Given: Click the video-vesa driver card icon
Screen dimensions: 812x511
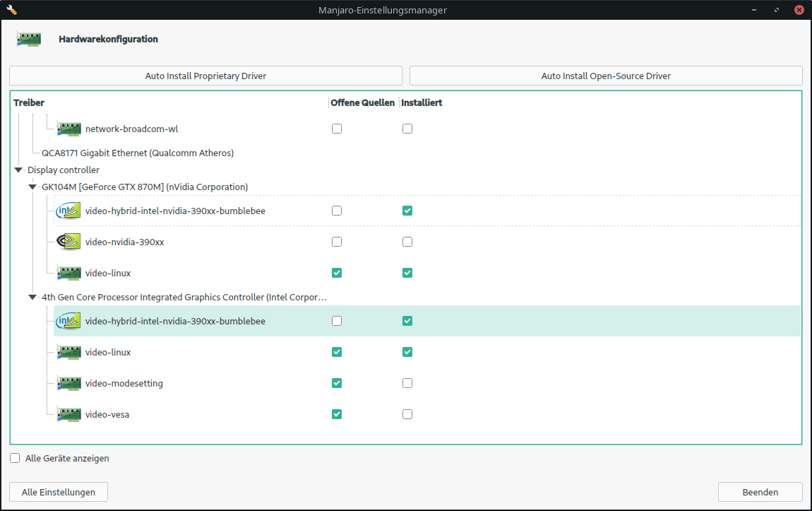Looking at the screenshot, I should 68,414.
